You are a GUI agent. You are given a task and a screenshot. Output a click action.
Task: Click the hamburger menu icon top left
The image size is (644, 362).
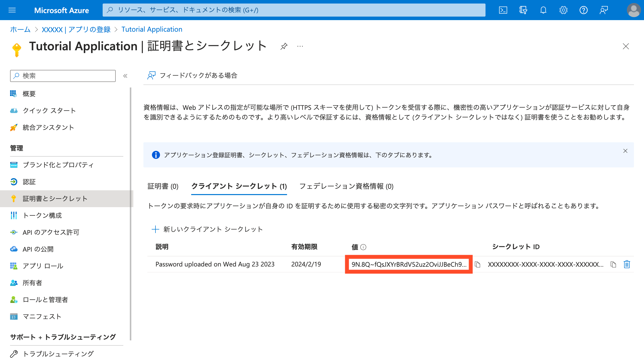click(12, 10)
